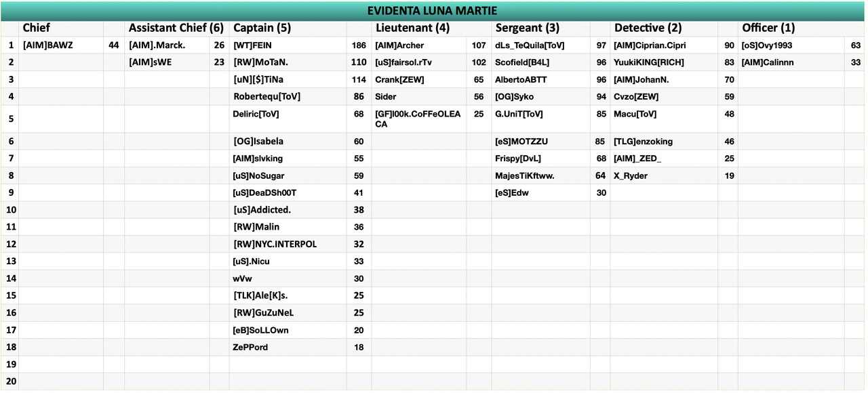This screenshot has height=393, width=868.
Task: Select the Officer (1) header
Action: pyautogui.click(x=791, y=28)
